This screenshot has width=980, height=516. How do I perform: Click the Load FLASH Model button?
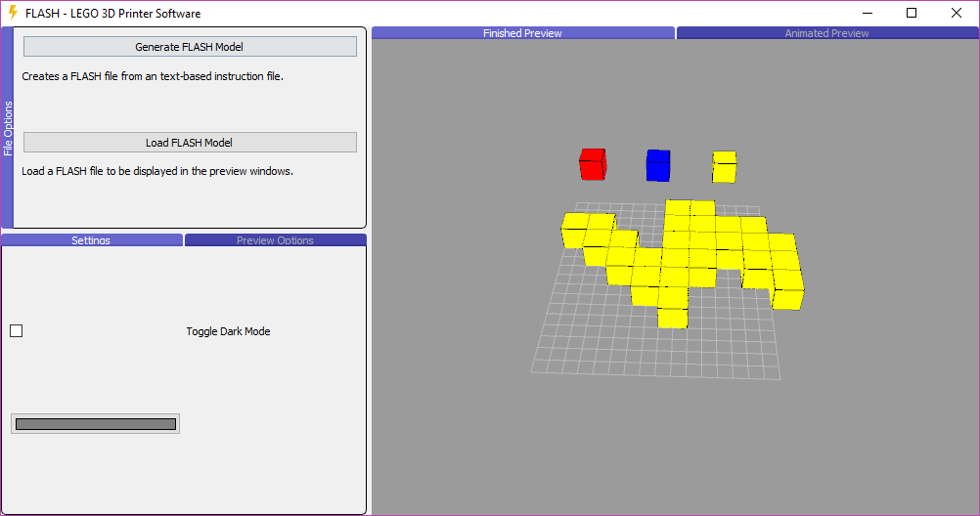click(190, 143)
